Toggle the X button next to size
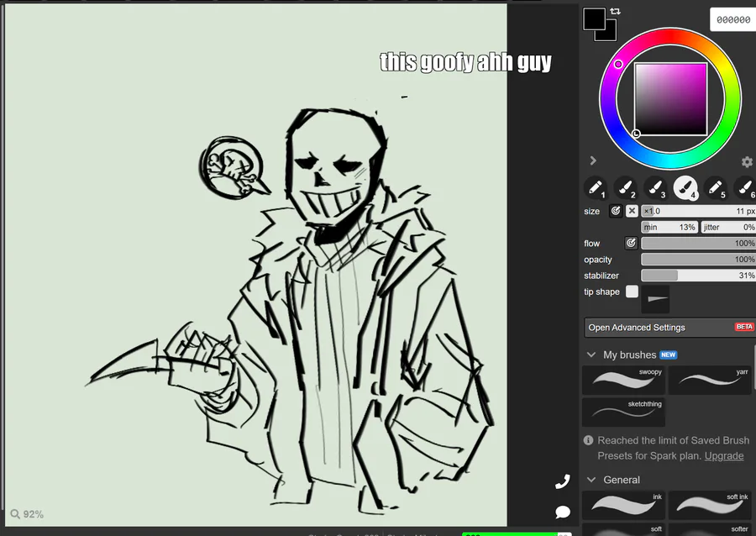Image resolution: width=756 pixels, height=536 pixels. point(632,211)
